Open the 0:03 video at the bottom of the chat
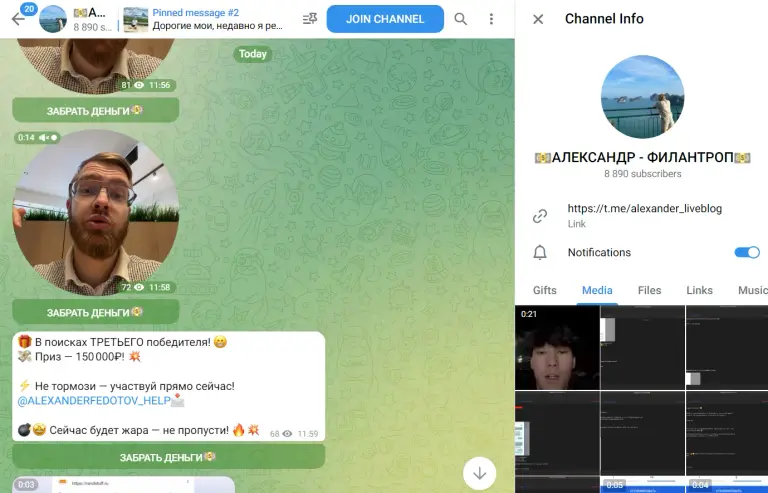Viewport: 768px width, 493px height. point(123,485)
